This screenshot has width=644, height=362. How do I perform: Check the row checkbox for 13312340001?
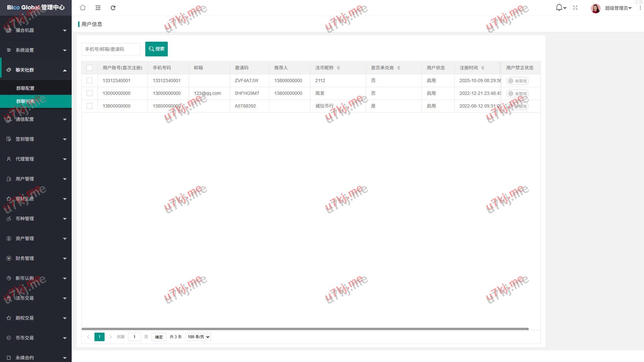(90, 80)
